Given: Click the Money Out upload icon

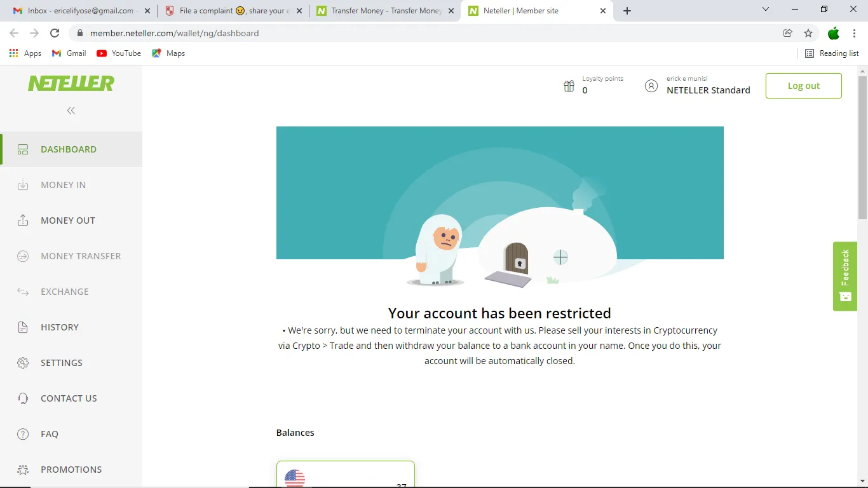Looking at the screenshot, I should (x=23, y=220).
